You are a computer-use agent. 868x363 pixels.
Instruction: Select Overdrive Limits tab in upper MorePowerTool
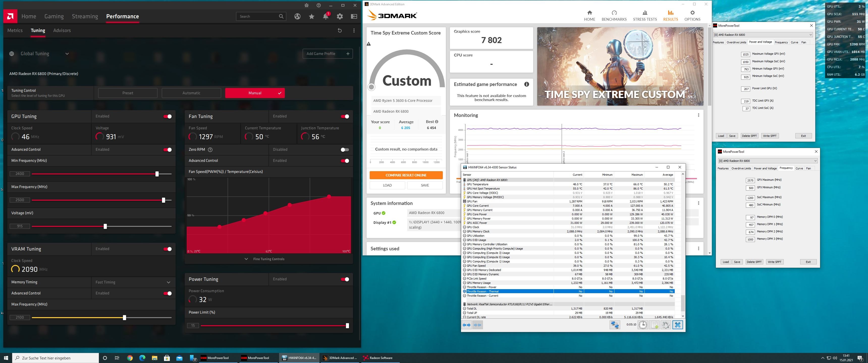click(736, 42)
